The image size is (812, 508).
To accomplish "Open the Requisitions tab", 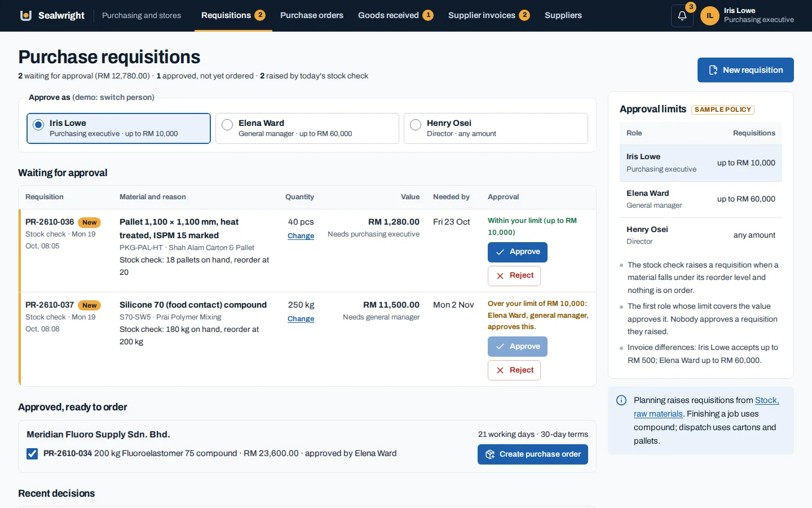I will (x=233, y=15).
